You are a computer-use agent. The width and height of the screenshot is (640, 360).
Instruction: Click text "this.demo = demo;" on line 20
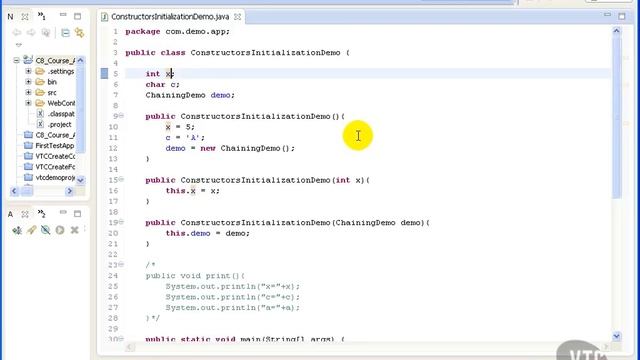pyautogui.click(x=207, y=233)
